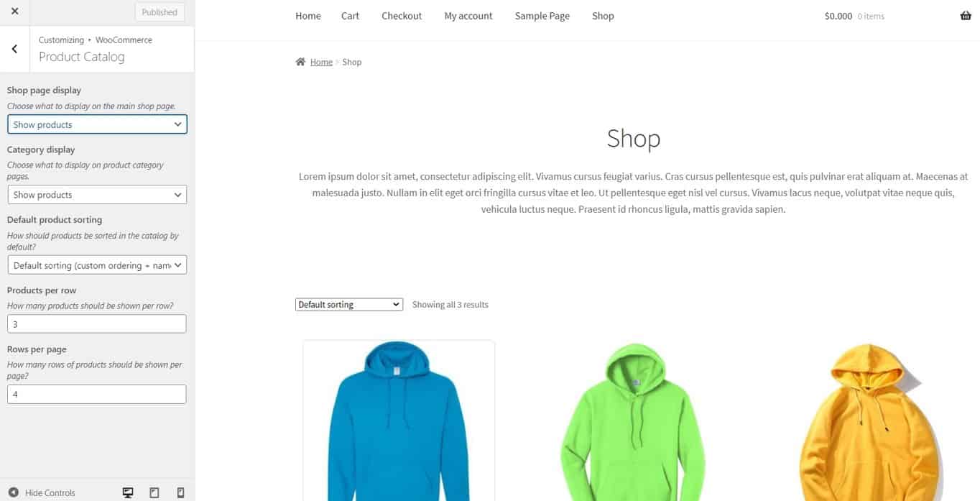
Task: Click the Hide Controls arrow icon
Action: [x=13, y=492]
